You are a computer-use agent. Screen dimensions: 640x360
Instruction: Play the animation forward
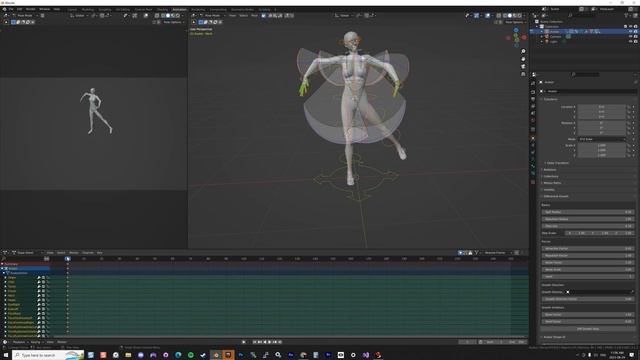pyautogui.click(x=269, y=342)
